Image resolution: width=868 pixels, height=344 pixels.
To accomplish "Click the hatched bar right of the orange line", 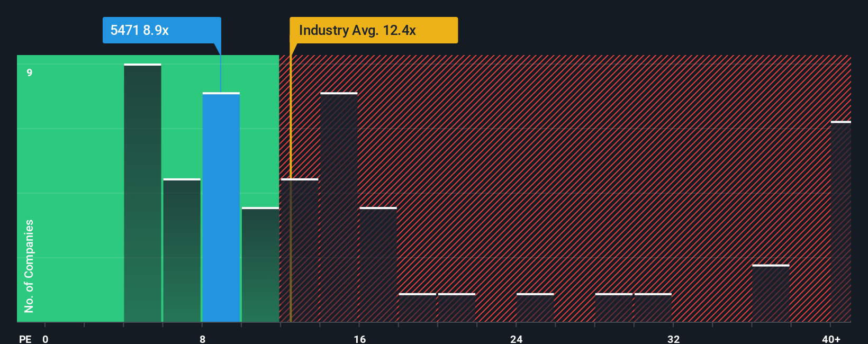I will click(301, 250).
